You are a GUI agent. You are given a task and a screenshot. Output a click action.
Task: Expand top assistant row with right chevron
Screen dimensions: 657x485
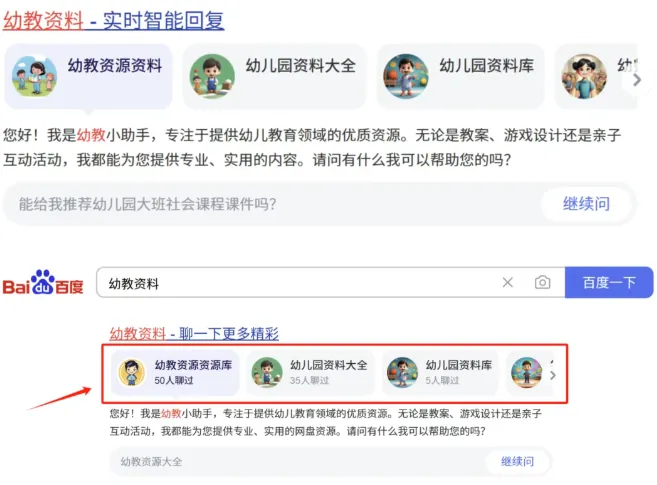(x=637, y=80)
